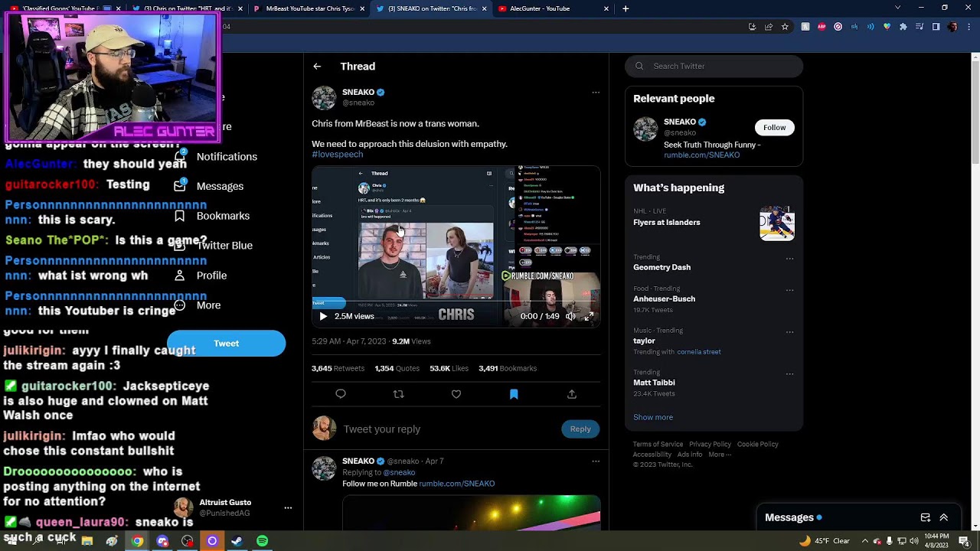The height and width of the screenshot is (551, 980).
Task: Compose a new message in Messages drawer
Action: 925,518
